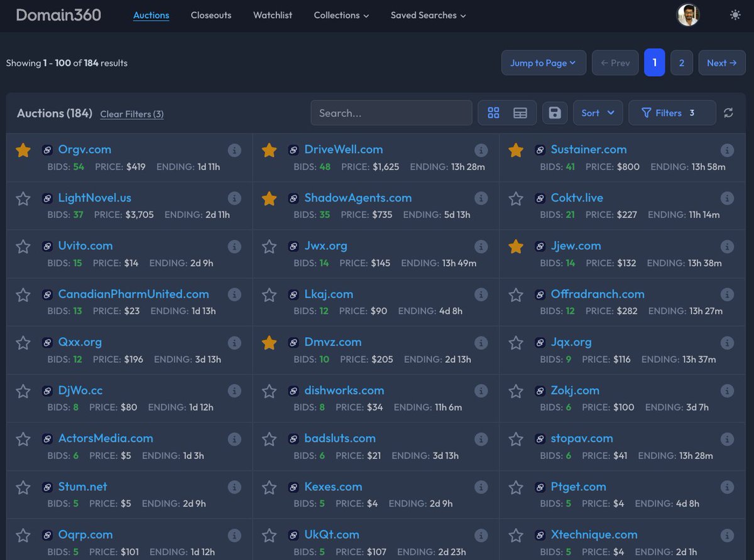Click the link icon beside Orgv.com
754x560 pixels.
tap(47, 150)
